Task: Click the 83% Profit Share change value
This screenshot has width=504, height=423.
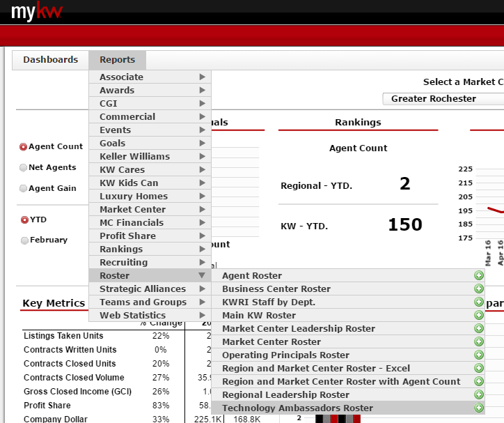Action: (x=161, y=406)
